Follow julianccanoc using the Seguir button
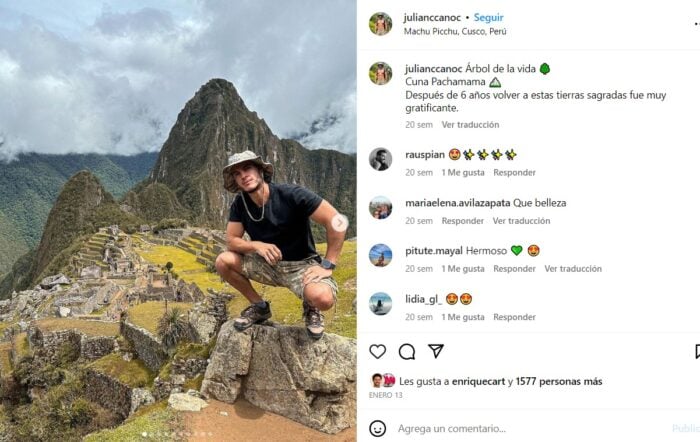700x442 pixels. (x=489, y=18)
